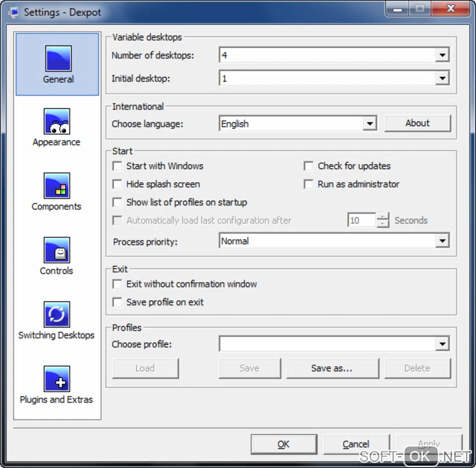The height and width of the screenshot is (468, 476).
Task: Click the Dexpot title bar icon
Action: 14,13
